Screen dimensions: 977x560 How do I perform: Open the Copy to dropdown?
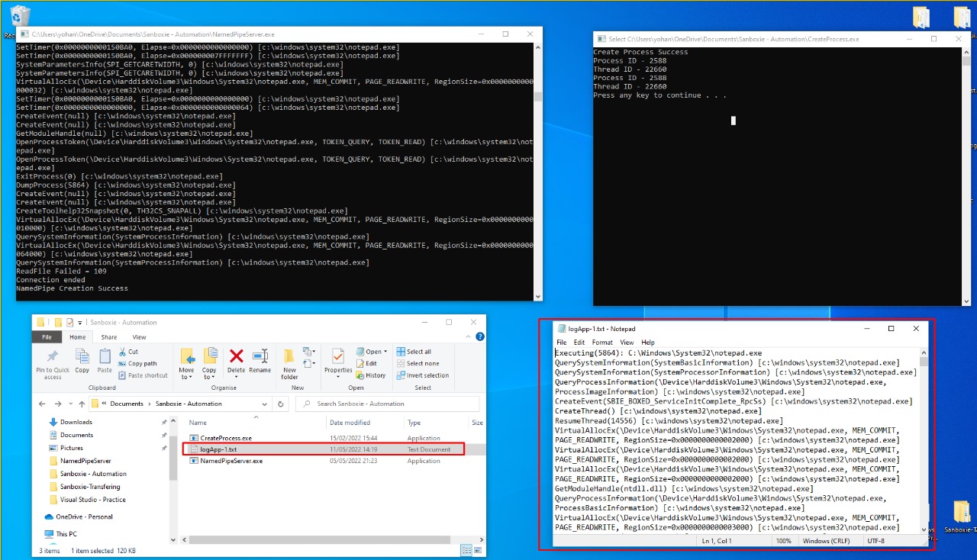pyautogui.click(x=209, y=364)
